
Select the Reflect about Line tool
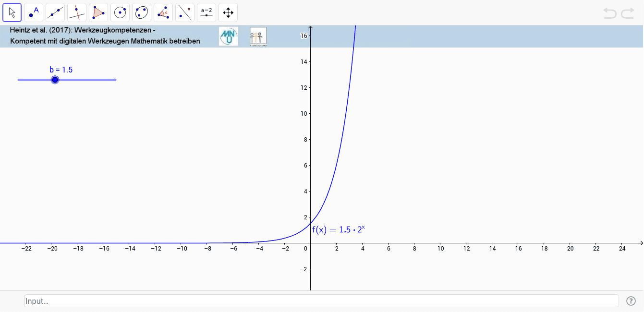click(x=185, y=12)
